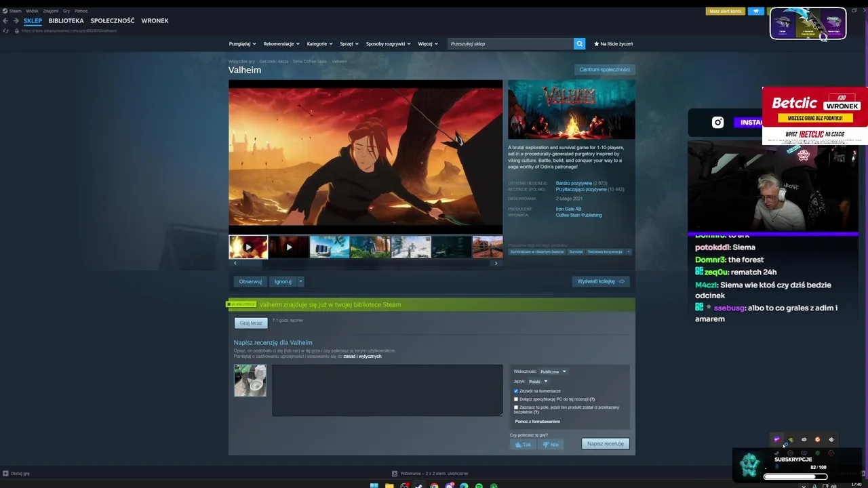Switch to SPOŁECZNOŚĆ tab
Viewport: 868px width, 488px height.
pos(113,21)
